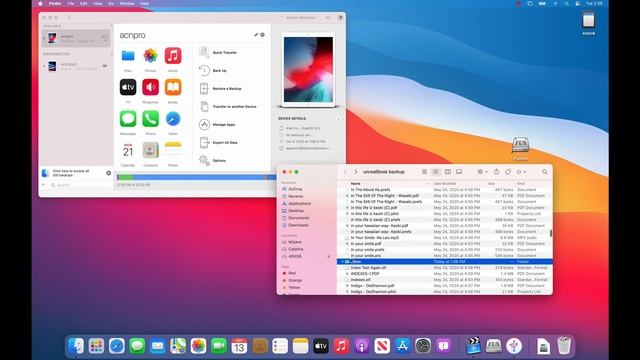
Task: Edit device name with pencil icon
Action: coord(256,35)
